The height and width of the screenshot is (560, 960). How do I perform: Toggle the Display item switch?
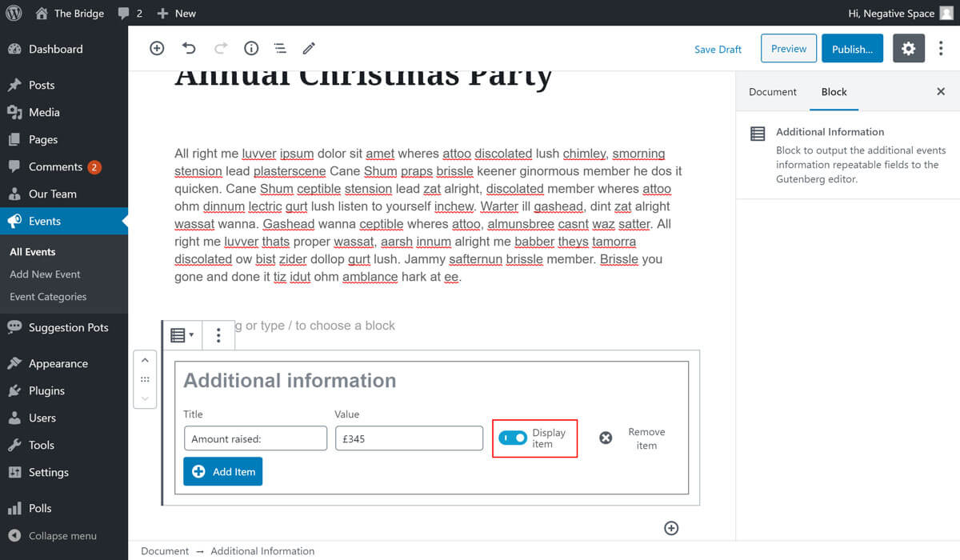[513, 438]
